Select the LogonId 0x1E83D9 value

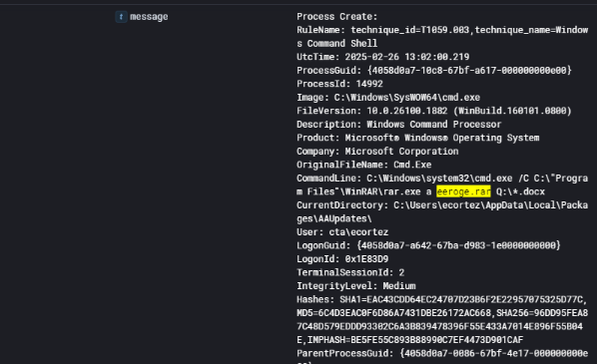[366, 259]
